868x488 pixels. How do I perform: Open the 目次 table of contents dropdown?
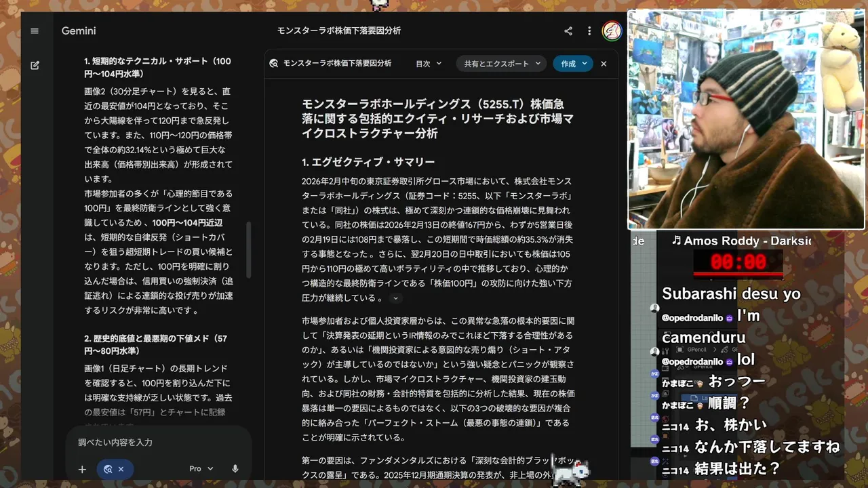(x=429, y=64)
